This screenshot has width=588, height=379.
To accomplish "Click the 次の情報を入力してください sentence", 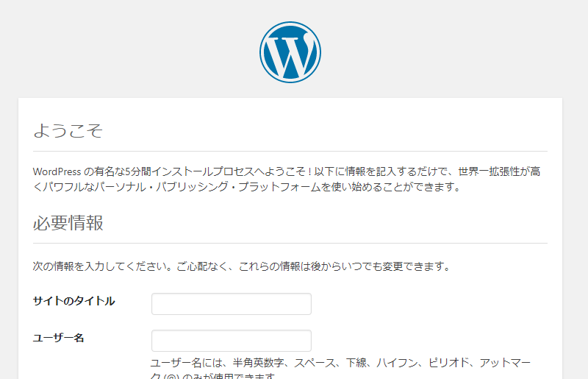I will [x=102, y=266].
